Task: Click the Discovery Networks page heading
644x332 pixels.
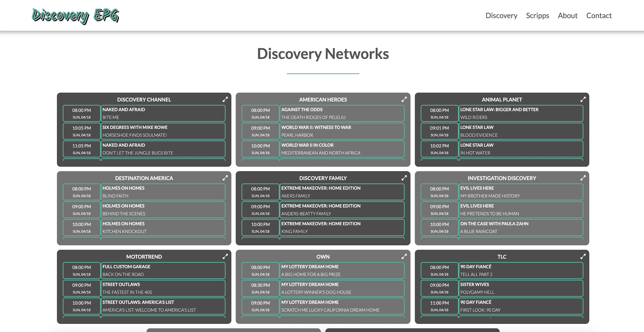Action: point(323,54)
